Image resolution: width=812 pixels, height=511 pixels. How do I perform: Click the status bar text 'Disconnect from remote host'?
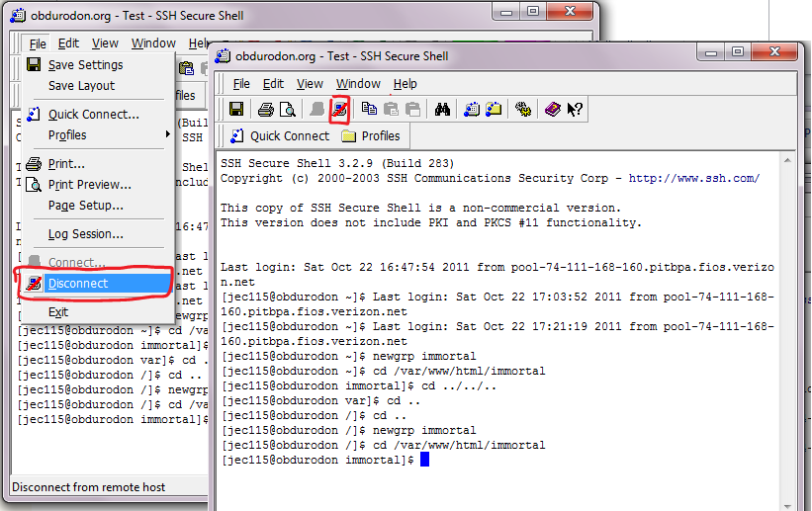coord(89,487)
